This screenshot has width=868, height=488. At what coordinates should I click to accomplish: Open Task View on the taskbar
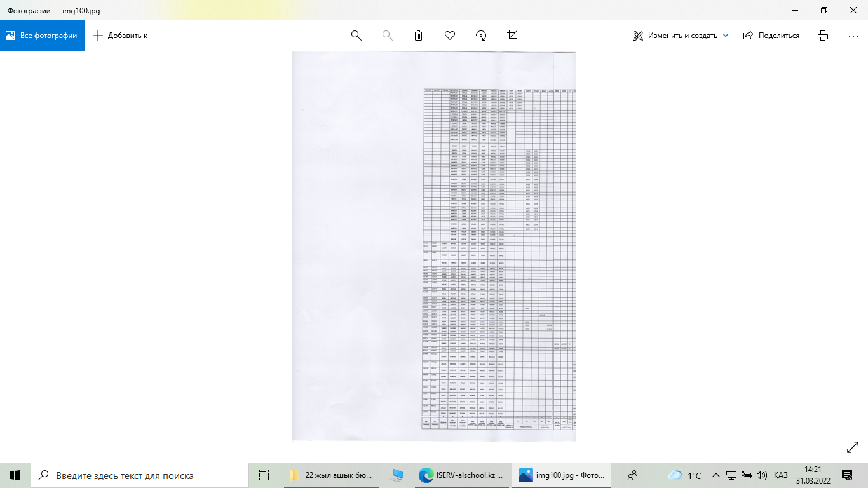(x=264, y=475)
